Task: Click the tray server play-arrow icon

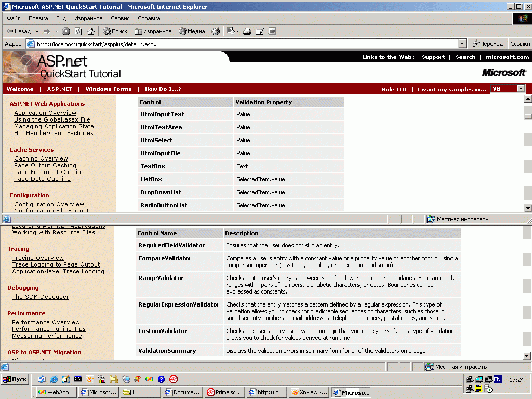Action: (x=488, y=389)
